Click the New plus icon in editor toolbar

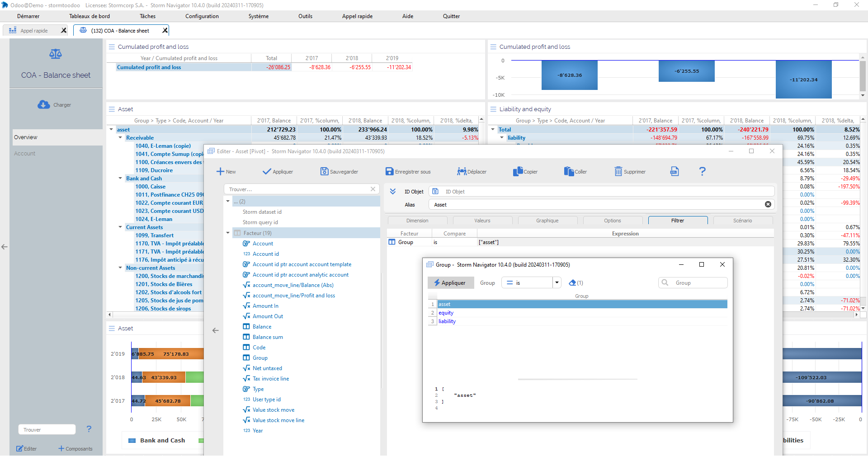point(220,172)
